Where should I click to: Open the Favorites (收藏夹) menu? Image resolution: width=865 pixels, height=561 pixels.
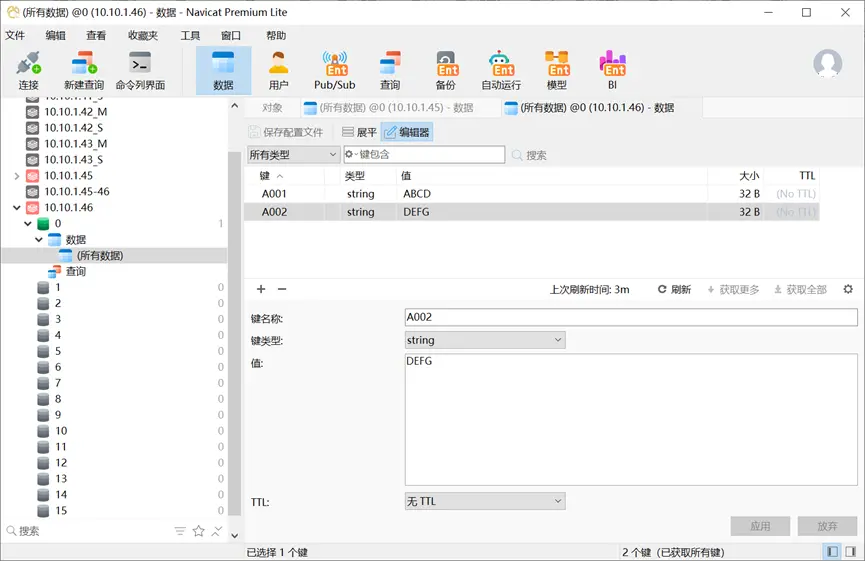[143, 35]
